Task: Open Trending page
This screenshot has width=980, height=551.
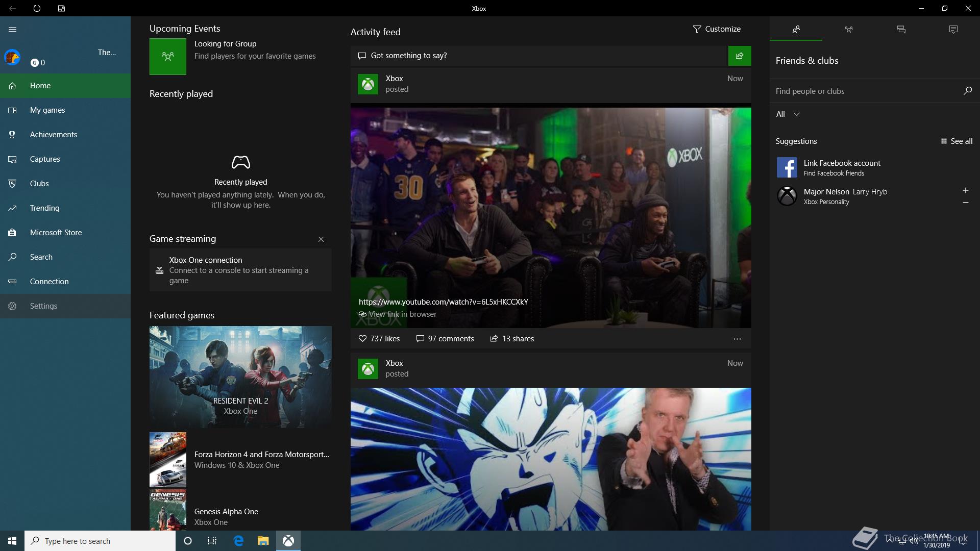Action: tap(65, 208)
